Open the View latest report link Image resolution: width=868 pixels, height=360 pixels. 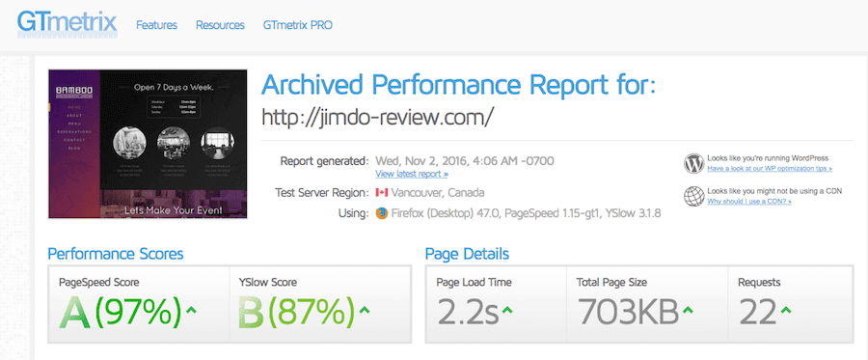pos(412,174)
